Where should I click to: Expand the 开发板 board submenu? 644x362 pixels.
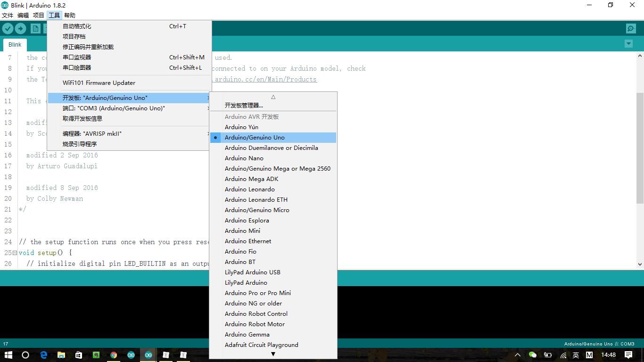click(129, 98)
